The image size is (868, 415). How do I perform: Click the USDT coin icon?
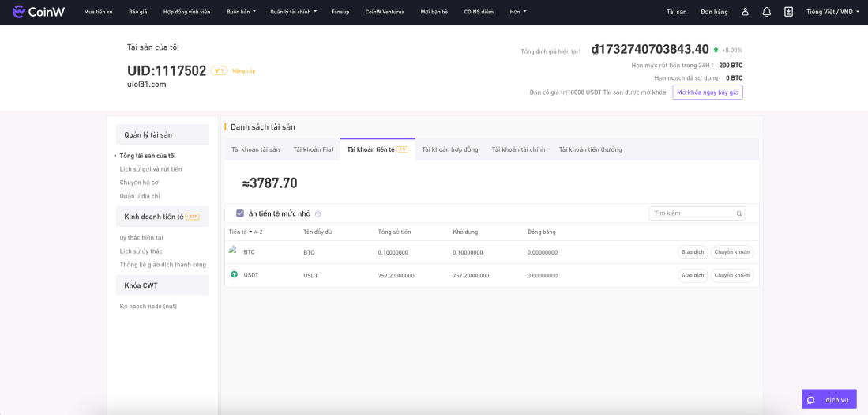pos(234,274)
